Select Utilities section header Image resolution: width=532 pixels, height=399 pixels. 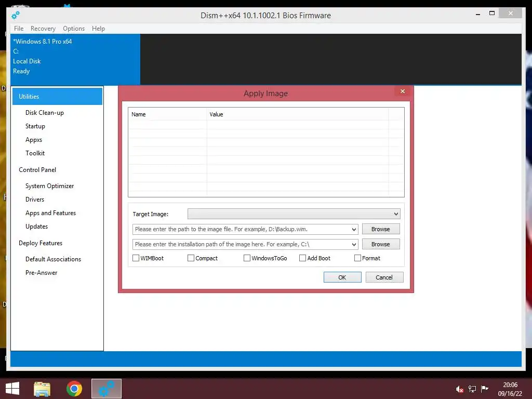(57, 96)
